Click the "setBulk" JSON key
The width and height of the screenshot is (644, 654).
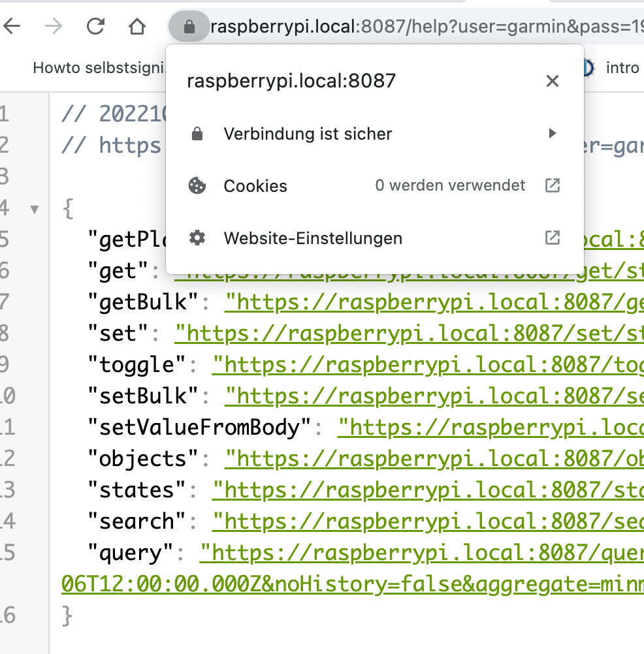click(x=143, y=396)
